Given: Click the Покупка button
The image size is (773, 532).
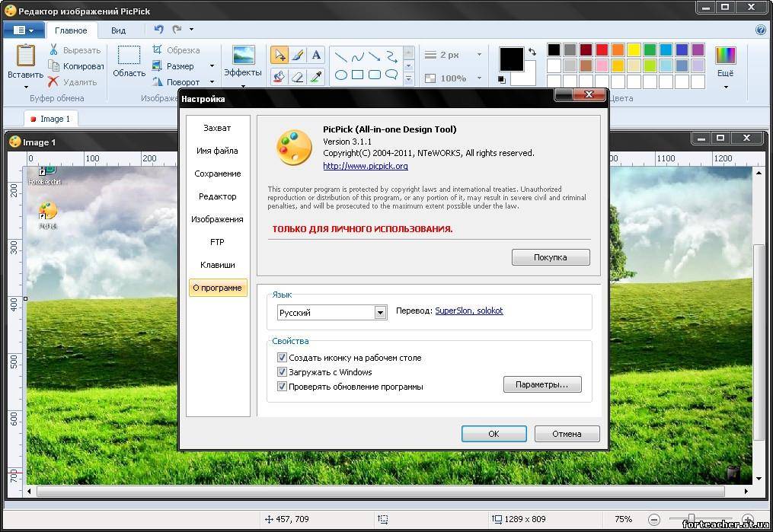Looking at the screenshot, I should [x=551, y=257].
